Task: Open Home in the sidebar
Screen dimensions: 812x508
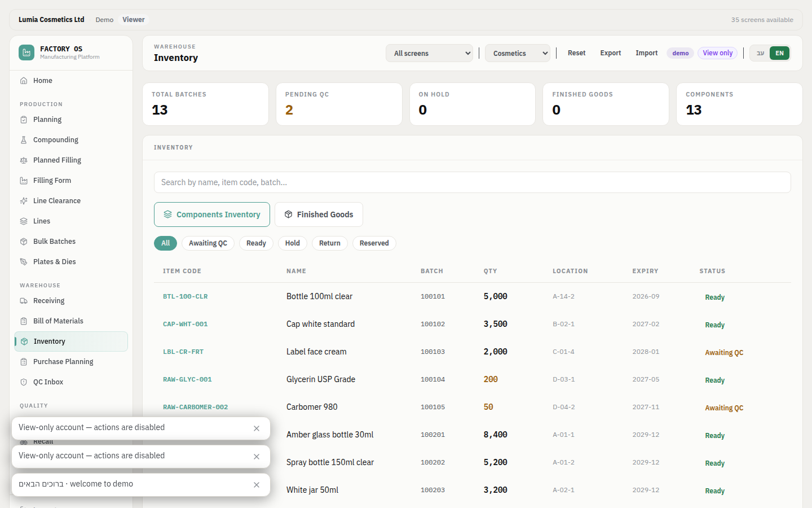Action: coord(71,81)
